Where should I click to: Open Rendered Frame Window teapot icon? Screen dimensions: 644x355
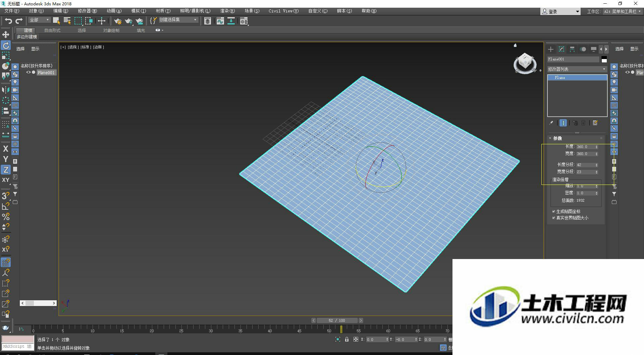(x=128, y=21)
